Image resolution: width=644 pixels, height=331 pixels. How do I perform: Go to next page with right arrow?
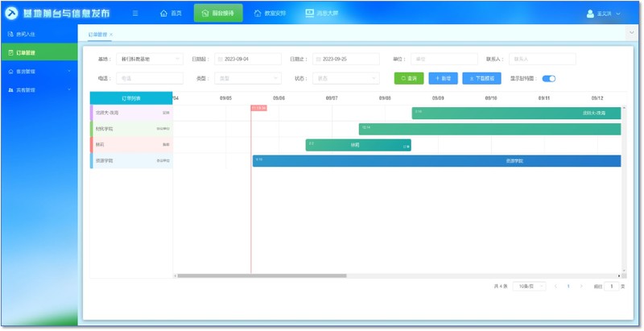coord(581,286)
